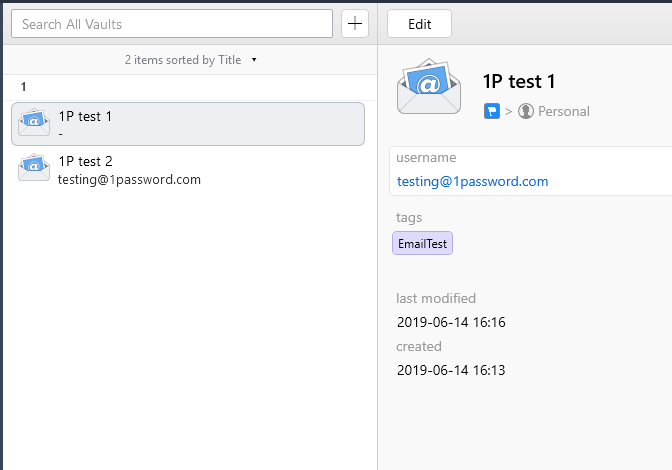Viewport: 672px width, 470px height.
Task: Click the large email icon in detail header
Action: point(429,87)
